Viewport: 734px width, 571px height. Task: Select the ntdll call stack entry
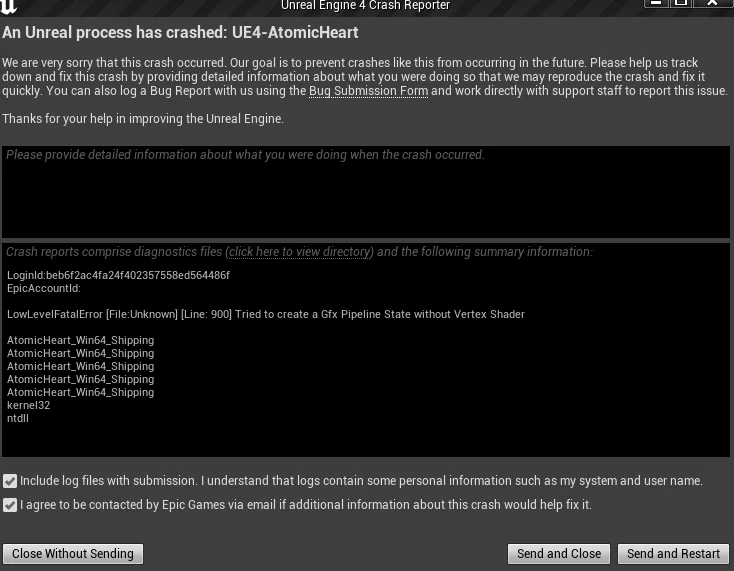18,418
